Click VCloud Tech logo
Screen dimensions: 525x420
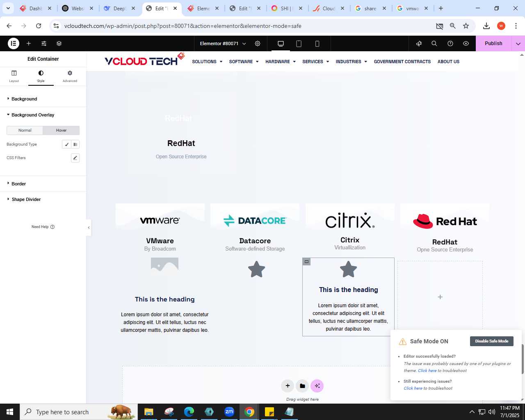click(x=145, y=60)
